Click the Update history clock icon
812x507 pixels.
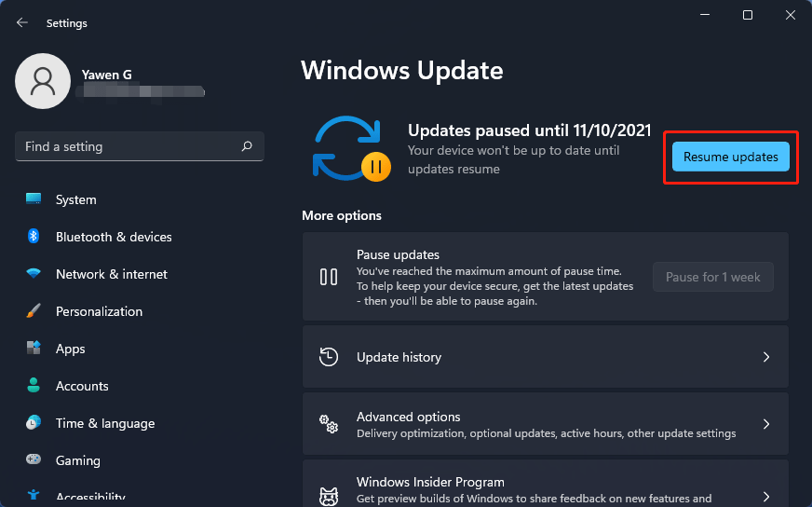coord(329,357)
